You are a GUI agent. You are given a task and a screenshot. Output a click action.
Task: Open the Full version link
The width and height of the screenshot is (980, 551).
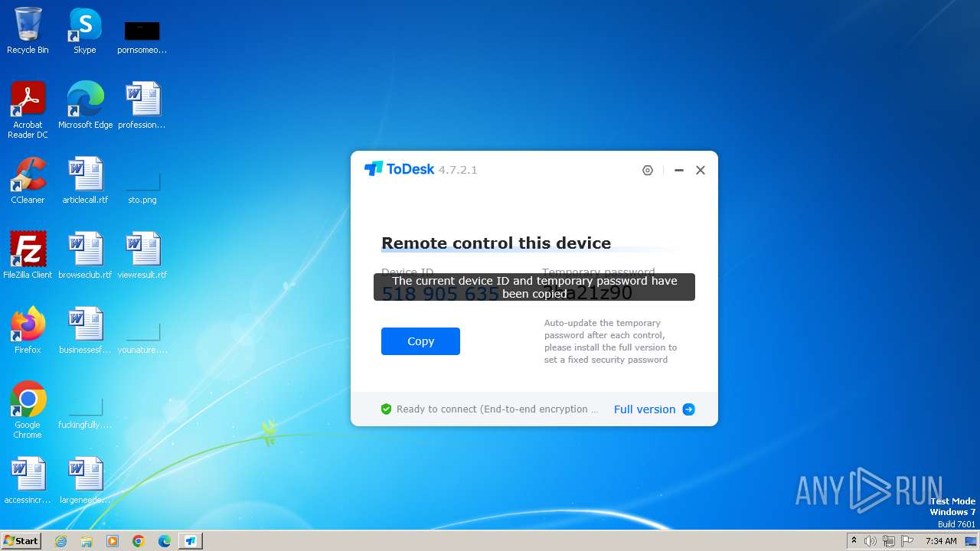tap(645, 409)
